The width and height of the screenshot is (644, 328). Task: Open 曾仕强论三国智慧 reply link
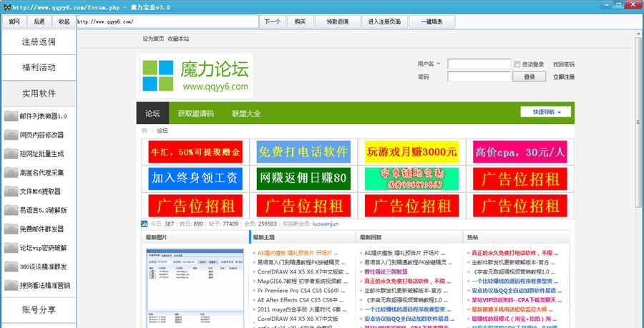click(386, 271)
